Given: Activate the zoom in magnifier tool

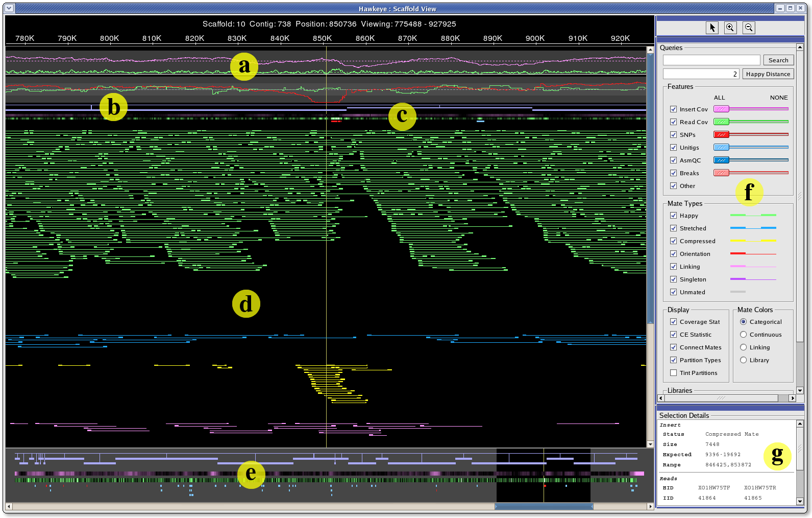Looking at the screenshot, I should (730, 28).
